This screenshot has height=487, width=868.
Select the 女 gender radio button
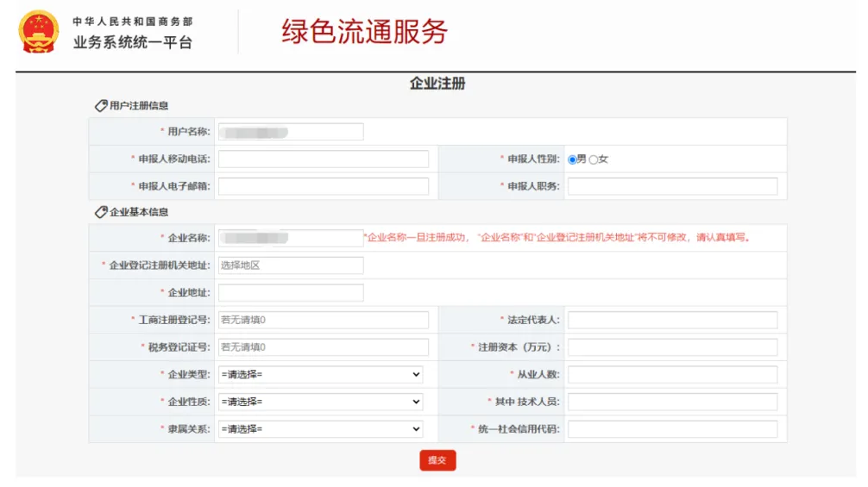[x=593, y=159]
